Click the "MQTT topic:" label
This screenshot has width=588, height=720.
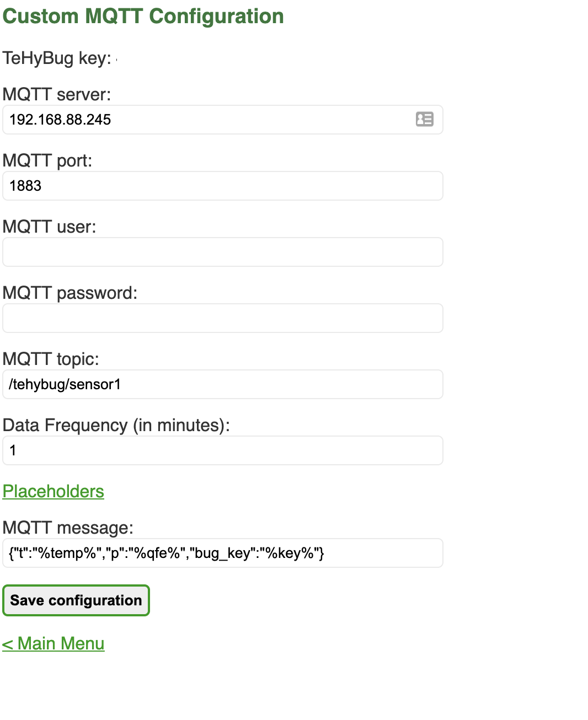point(51,359)
